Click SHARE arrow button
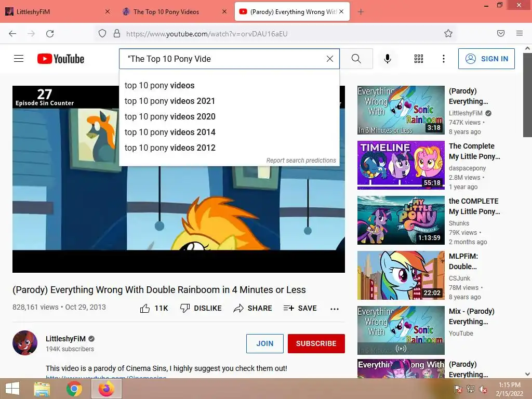Screen dimensions: 532x399 point(253,308)
